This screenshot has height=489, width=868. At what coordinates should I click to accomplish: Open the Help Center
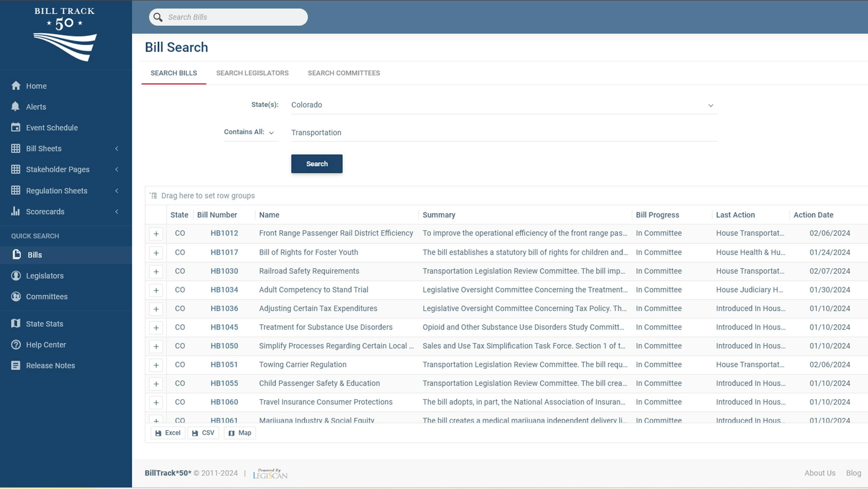46,345
